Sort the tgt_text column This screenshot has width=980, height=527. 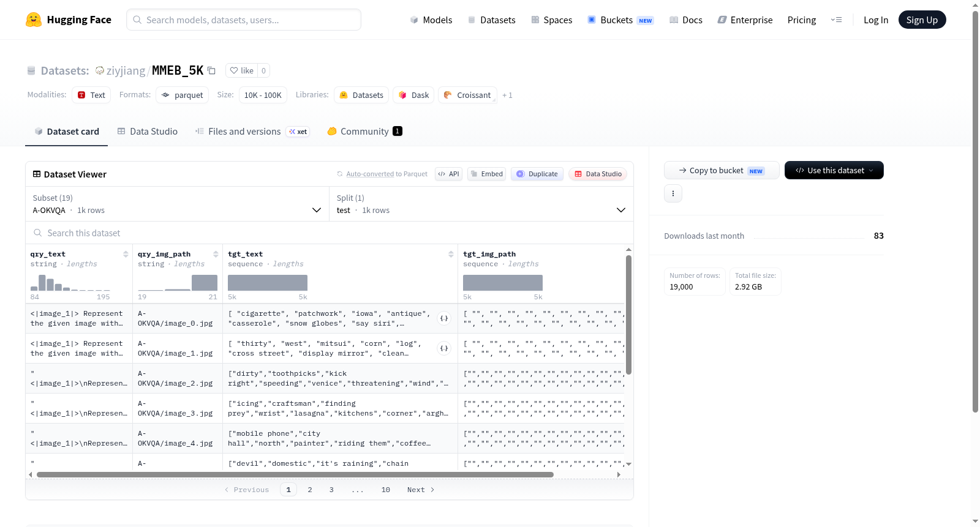[x=451, y=254]
